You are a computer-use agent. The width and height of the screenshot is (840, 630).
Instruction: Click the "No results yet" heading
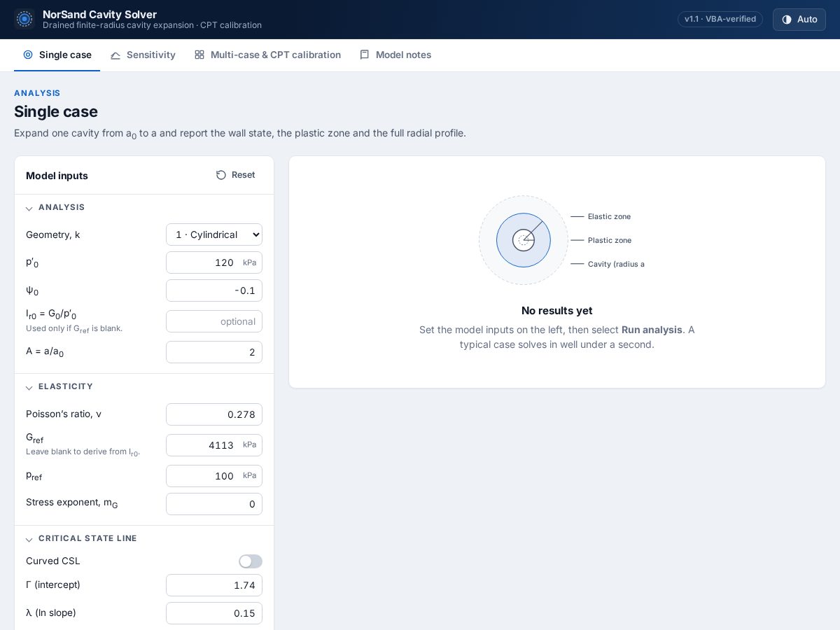[557, 311]
